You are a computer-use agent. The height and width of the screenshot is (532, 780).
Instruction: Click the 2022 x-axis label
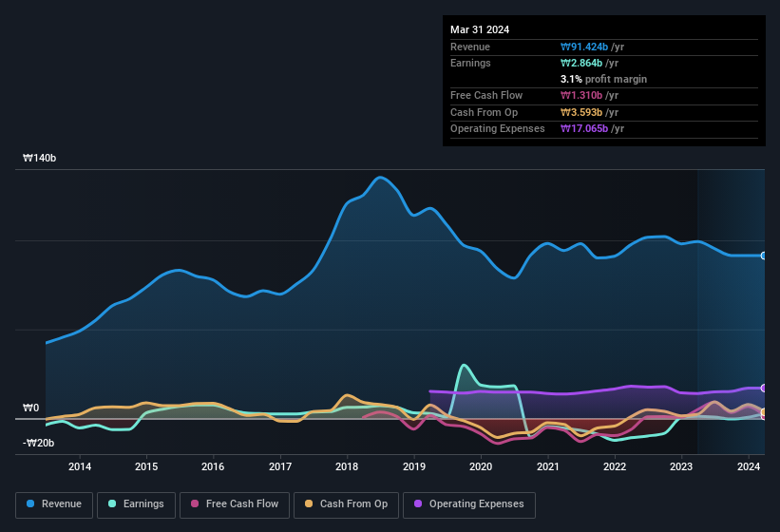(615, 466)
